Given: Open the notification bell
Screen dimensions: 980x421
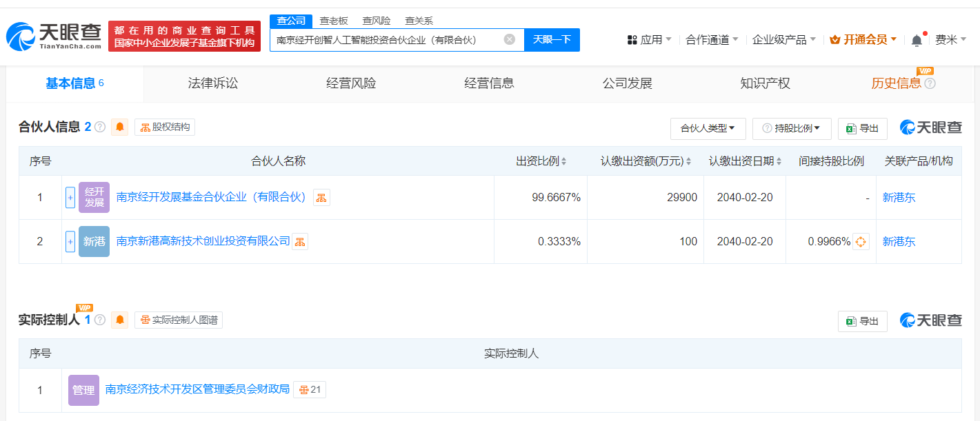Looking at the screenshot, I should [x=917, y=40].
